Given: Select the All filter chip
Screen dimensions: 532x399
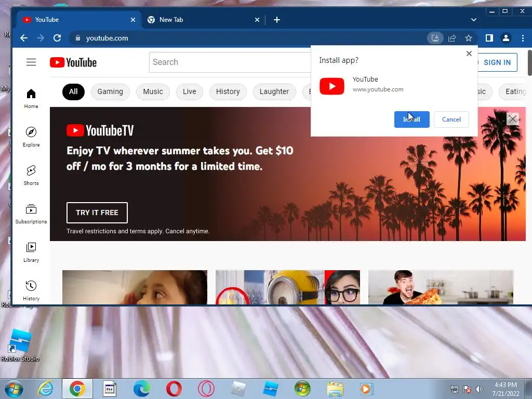Looking at the screenshot, I should tap(73, 91).
